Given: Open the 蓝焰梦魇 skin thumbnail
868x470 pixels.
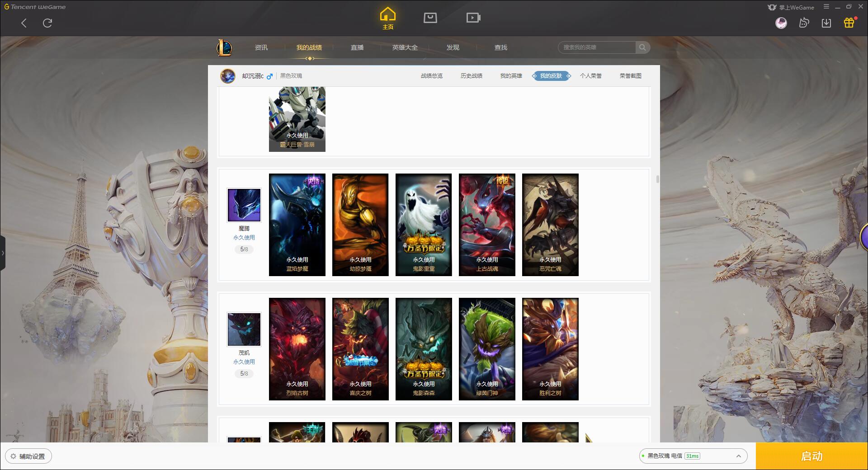Looking at the screenshot, I should coord(297,225).
